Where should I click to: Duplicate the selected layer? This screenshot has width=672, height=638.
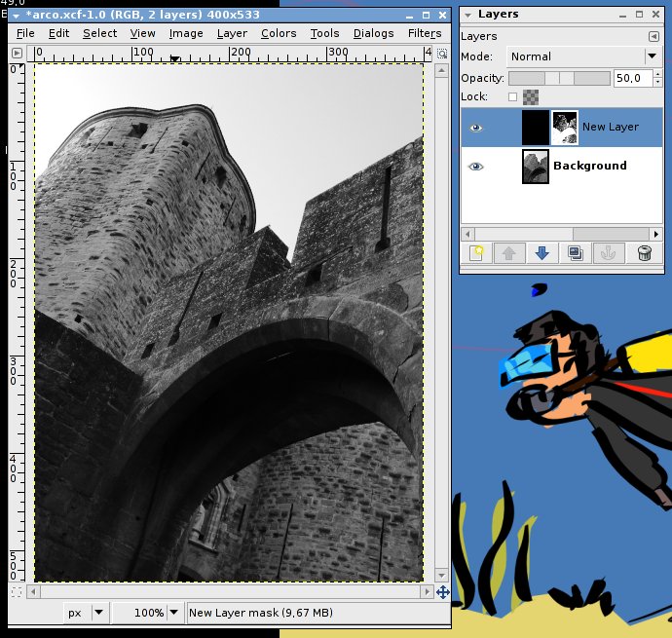(x=576, y=253)
